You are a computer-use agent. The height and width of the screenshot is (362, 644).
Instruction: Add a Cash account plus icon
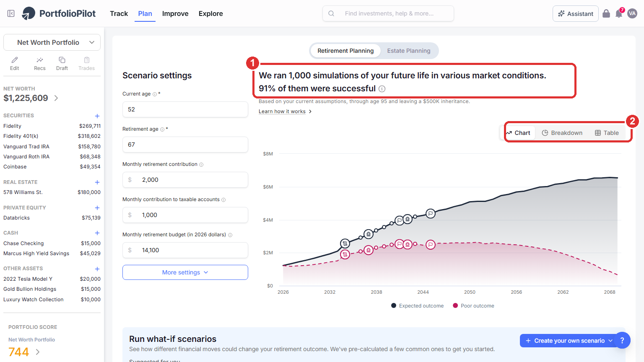(97, 233)
